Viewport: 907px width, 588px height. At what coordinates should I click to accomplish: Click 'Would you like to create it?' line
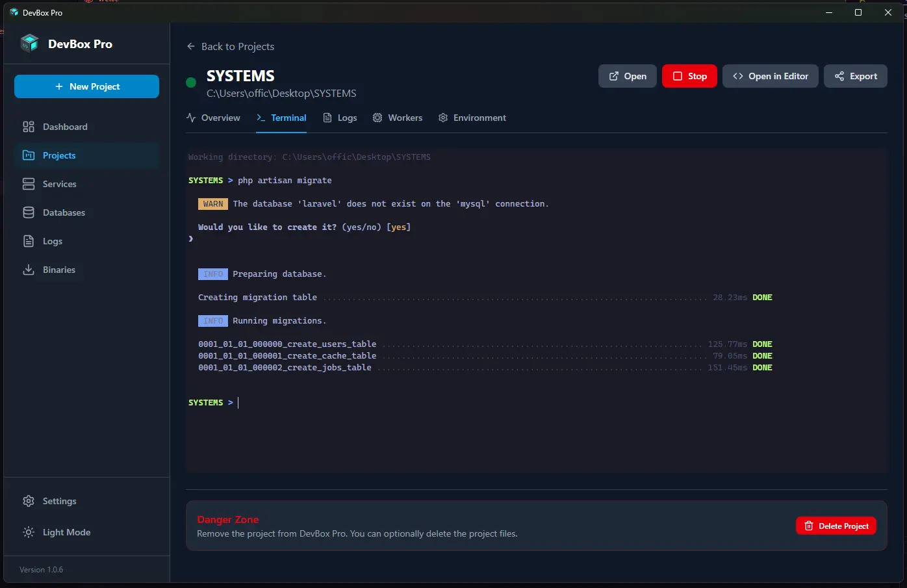coord(304,227)
